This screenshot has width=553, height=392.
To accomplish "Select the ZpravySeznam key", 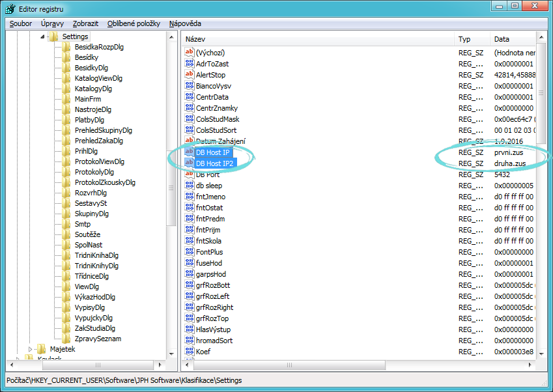I will point(98,339).
